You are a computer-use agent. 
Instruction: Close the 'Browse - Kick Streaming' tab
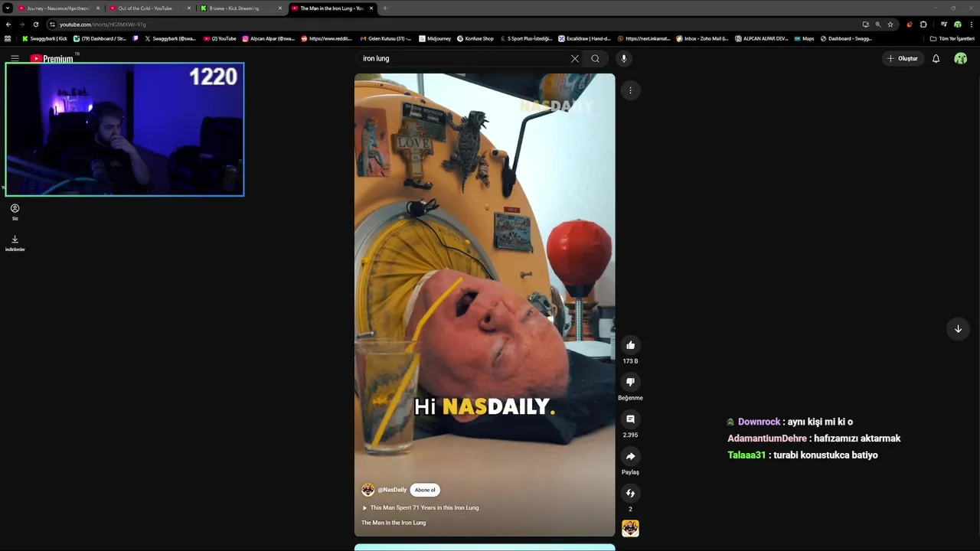[280, 8]
